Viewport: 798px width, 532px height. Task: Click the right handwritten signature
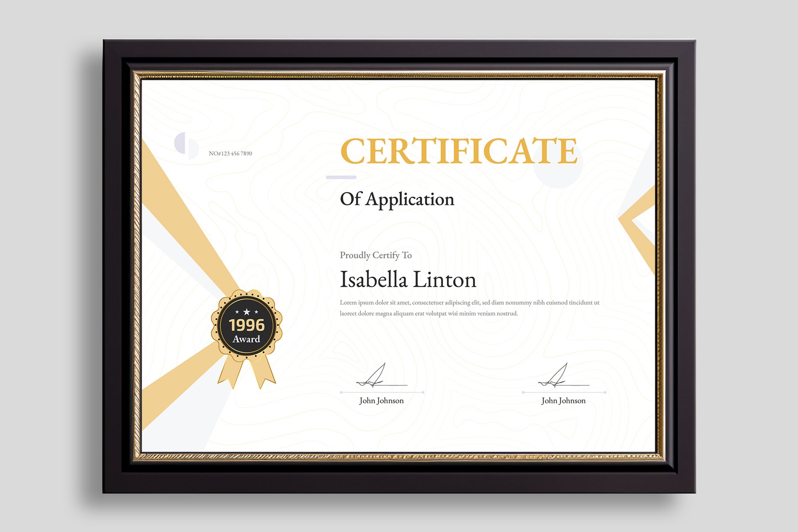(x=563, y=376)
